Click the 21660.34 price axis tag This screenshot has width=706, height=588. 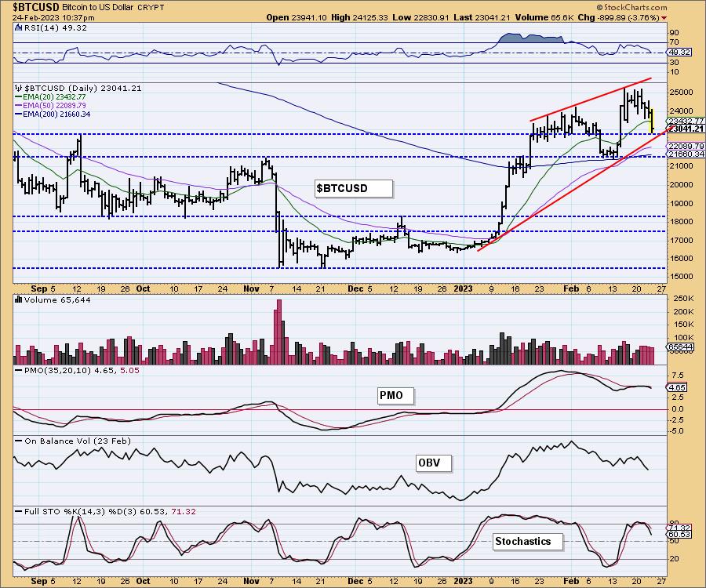click(x=686, y=154)
